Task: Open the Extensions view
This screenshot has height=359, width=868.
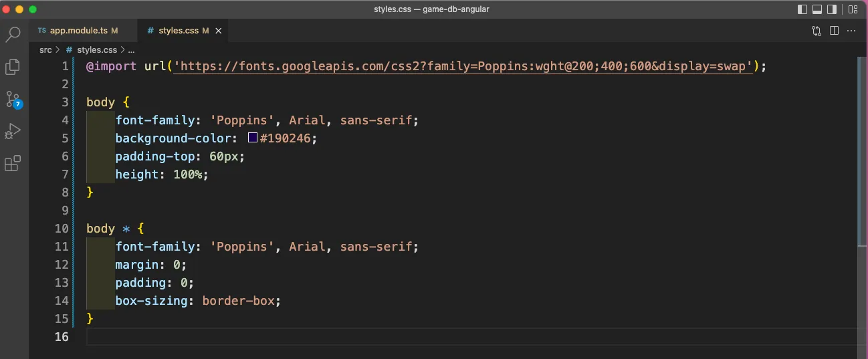Action: [x=13, y=164]
